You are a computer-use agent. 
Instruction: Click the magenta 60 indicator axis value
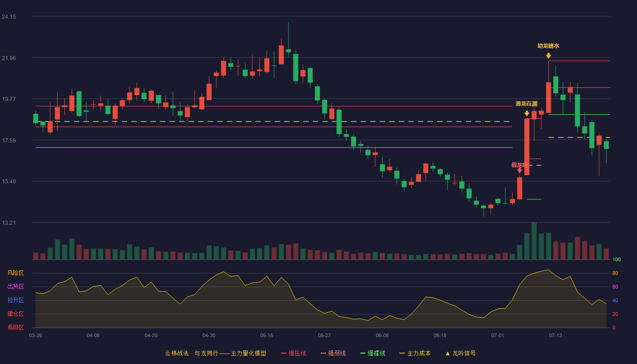(615, 287)
